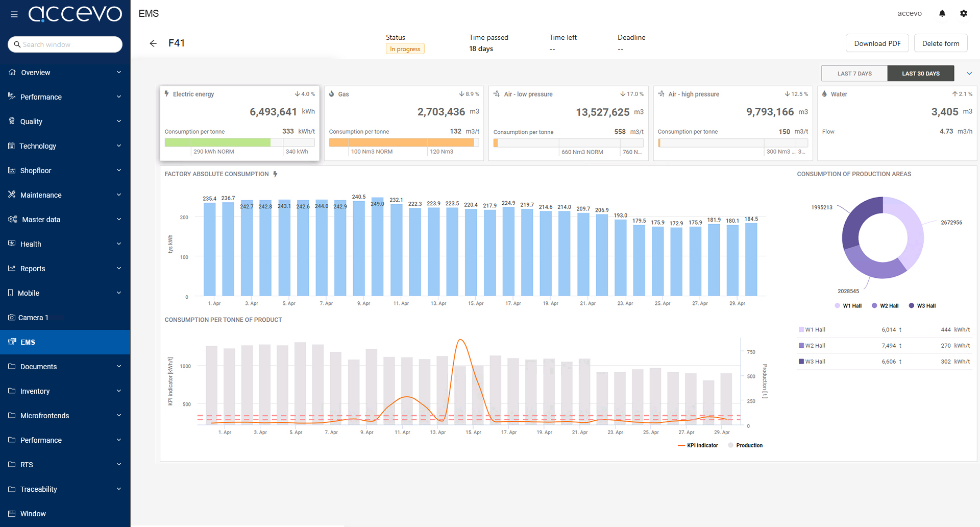The image size is (980, 527).
Task: Toggle KPI indicator legend series
Action: click(x=698, y=445)
